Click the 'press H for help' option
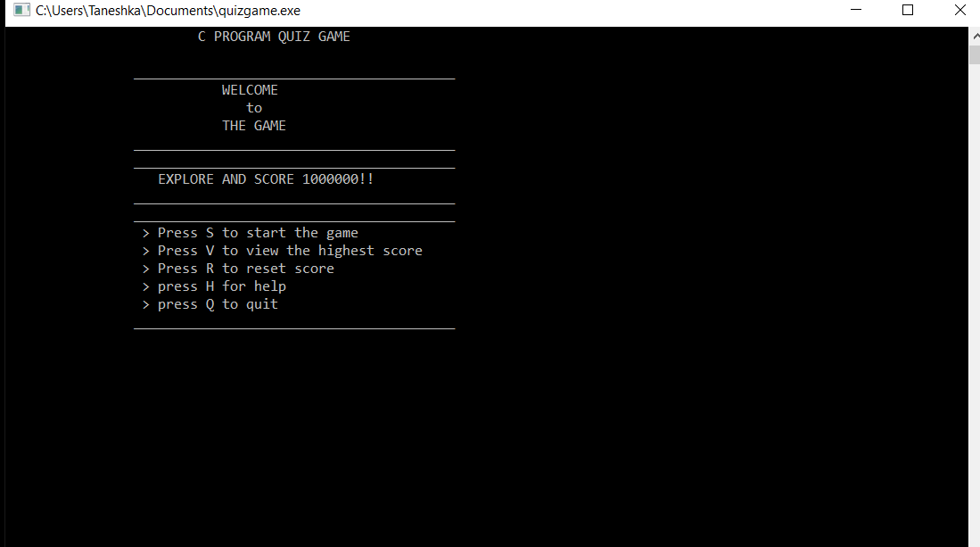 click(213, 286)
